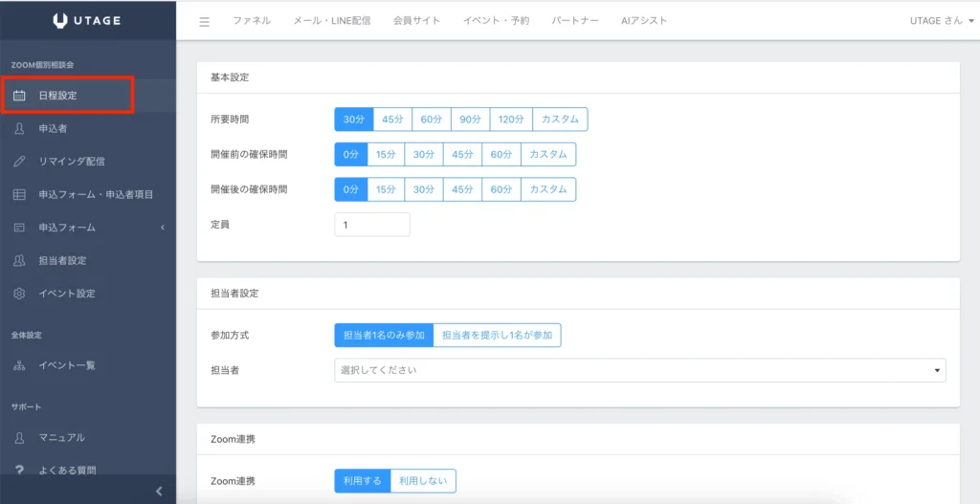Open メール・LINE配信 in top navigation
This screenshot has height=504, width=980.
click(x=332, y=21)
